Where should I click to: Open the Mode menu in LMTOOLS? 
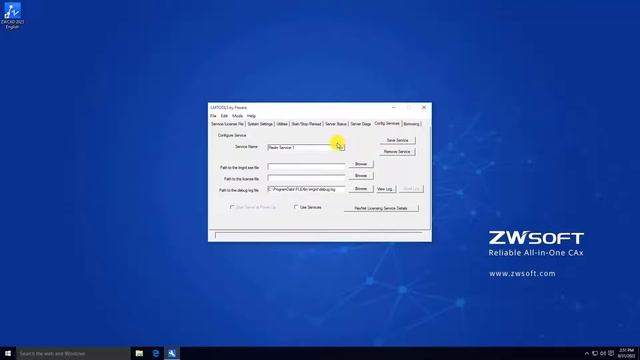pyautogui.click(x=237, y=116)
